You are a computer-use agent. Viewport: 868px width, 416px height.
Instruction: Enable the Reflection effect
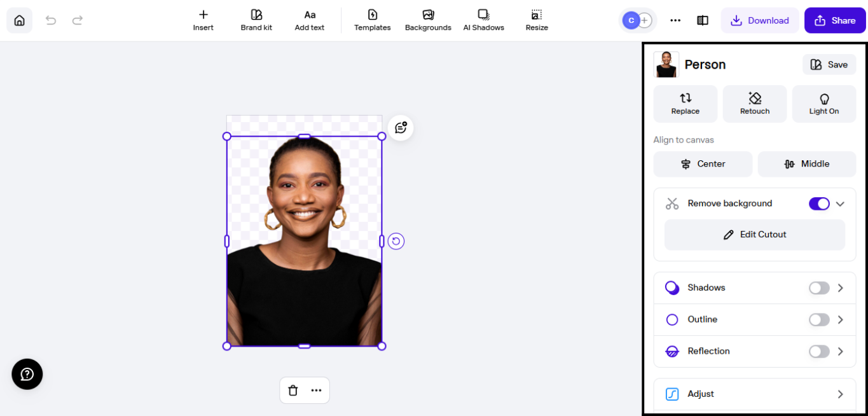pos(819,351)
